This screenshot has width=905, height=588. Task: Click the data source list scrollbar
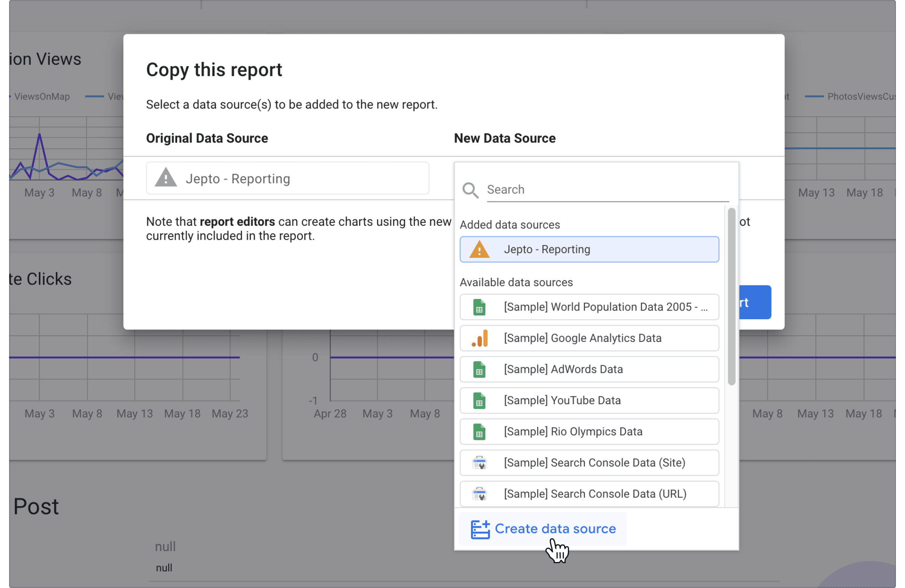click(731, 297)
